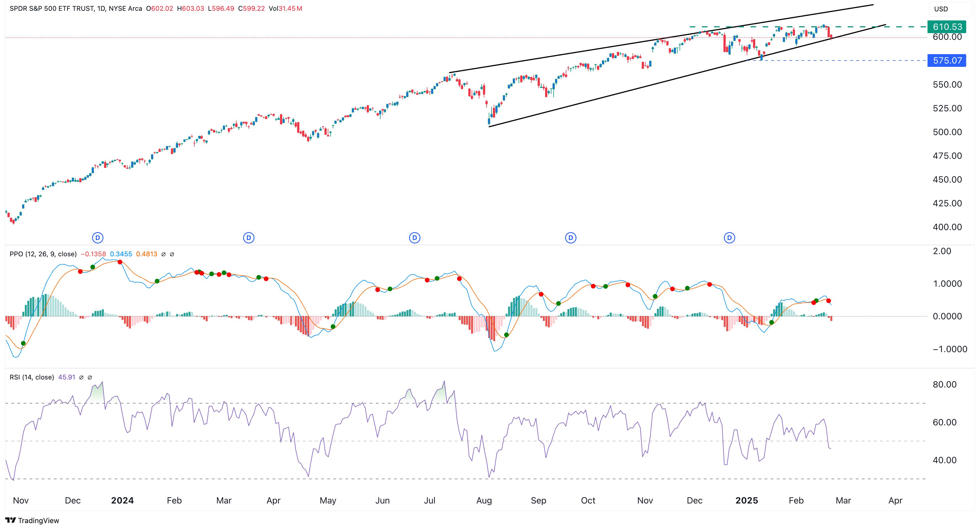Click the 400.00 price axis label
The height and width of the screenshot is (530, 980).
click(947, 227)
